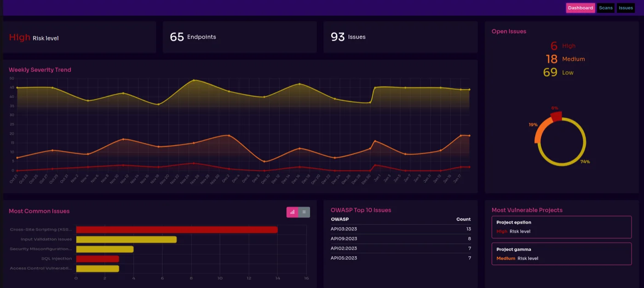Viewport: 644px width, 288px height.
Task: Select the Medium severity count 18
Action: pos(552,59)
